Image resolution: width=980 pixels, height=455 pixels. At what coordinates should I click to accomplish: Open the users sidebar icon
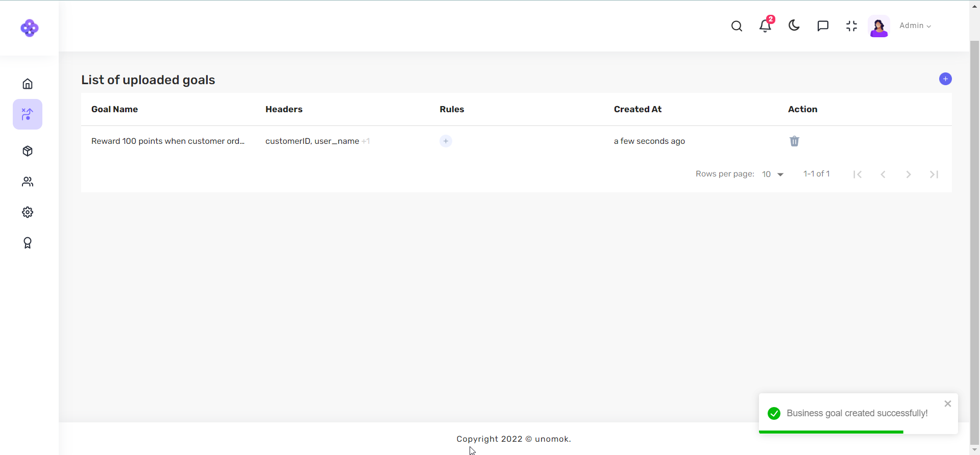coord(28,182)
